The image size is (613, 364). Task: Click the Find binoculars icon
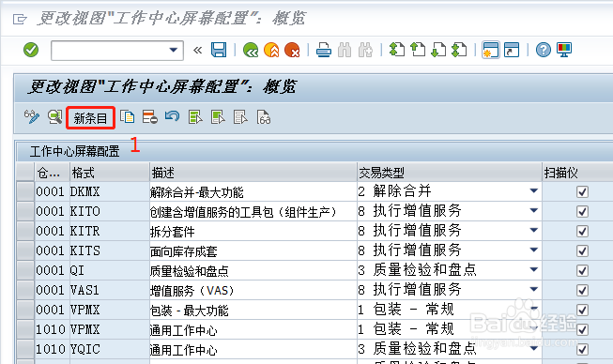coord(345,50)
